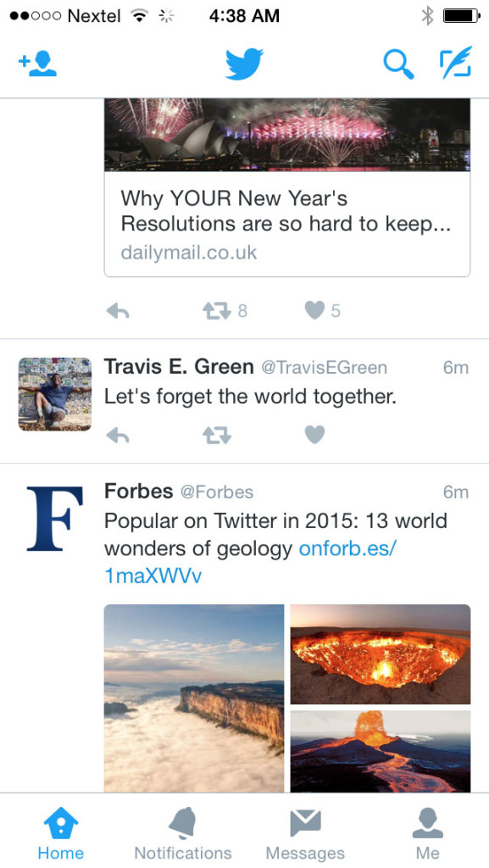Reply to Travis E. Green's tweet
The image size is (489, 868).
[118, 435]
